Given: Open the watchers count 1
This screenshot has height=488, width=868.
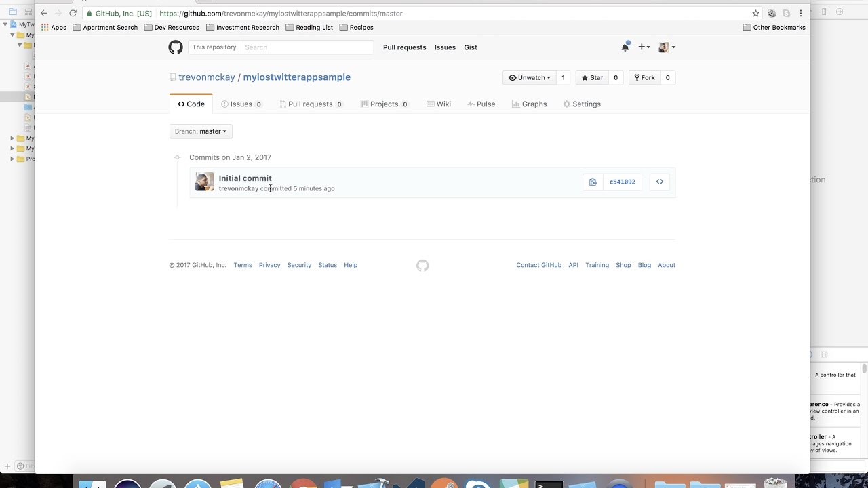Looking at the screenshot, I should pyautogui.click(x=563, y=78).
